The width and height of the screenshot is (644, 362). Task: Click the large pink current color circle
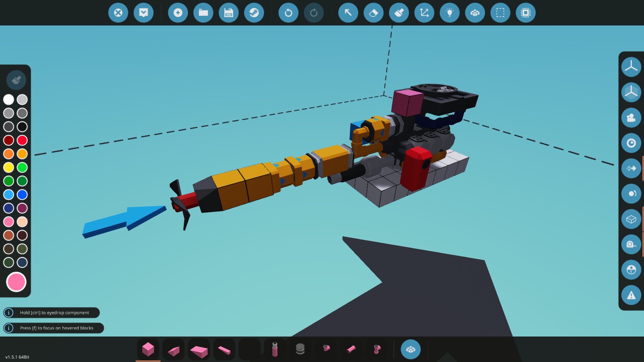(16, 282)
